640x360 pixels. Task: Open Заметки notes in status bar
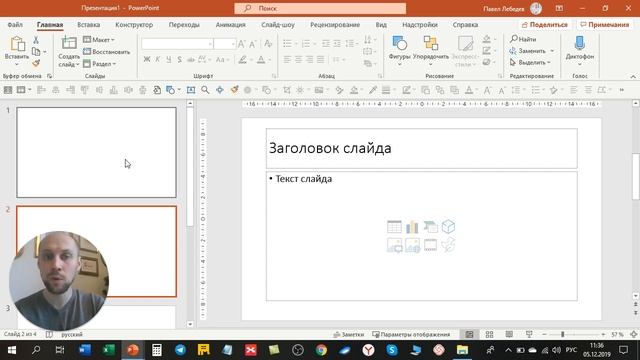tap(349, 334)
